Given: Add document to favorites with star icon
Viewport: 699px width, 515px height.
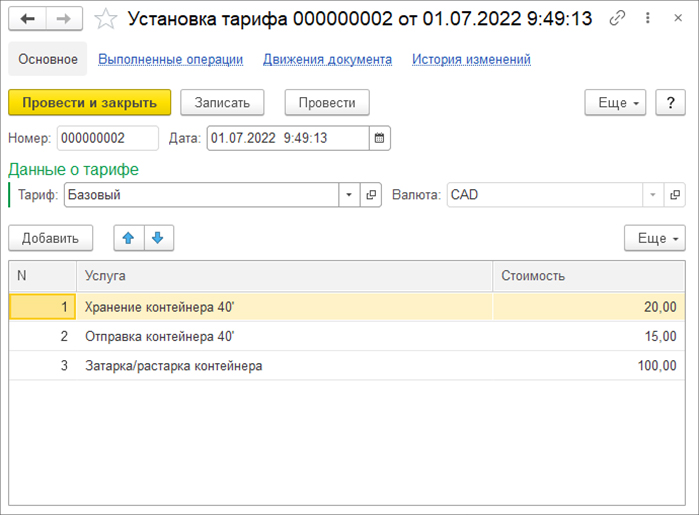Looking at the screenshot, I should coord(106,19).
